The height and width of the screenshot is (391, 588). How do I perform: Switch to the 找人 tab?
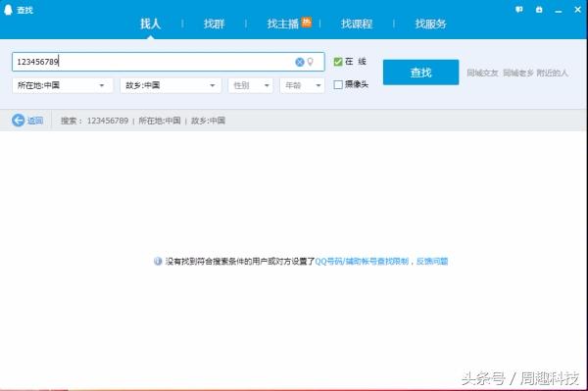pyautogui.click(x=150, y=24)
